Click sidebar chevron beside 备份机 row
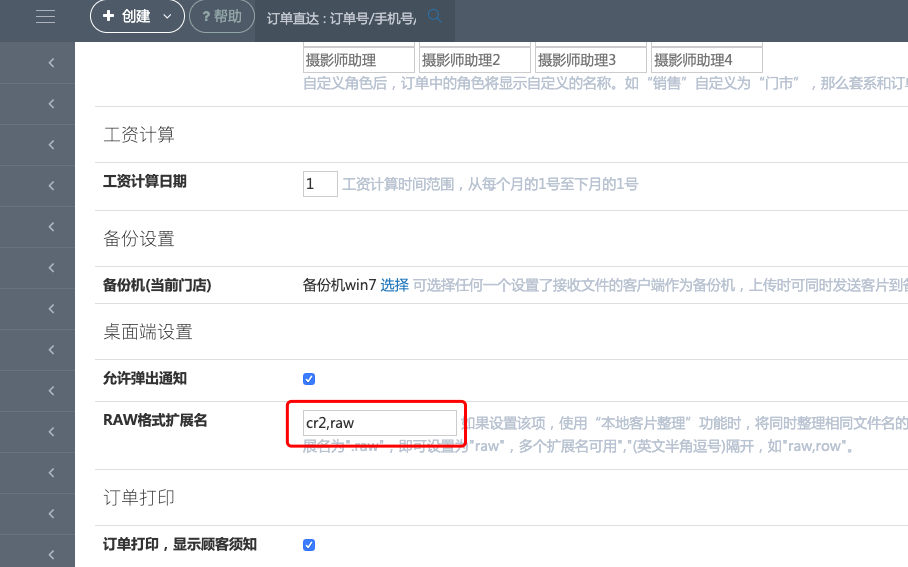 (51, 268)
